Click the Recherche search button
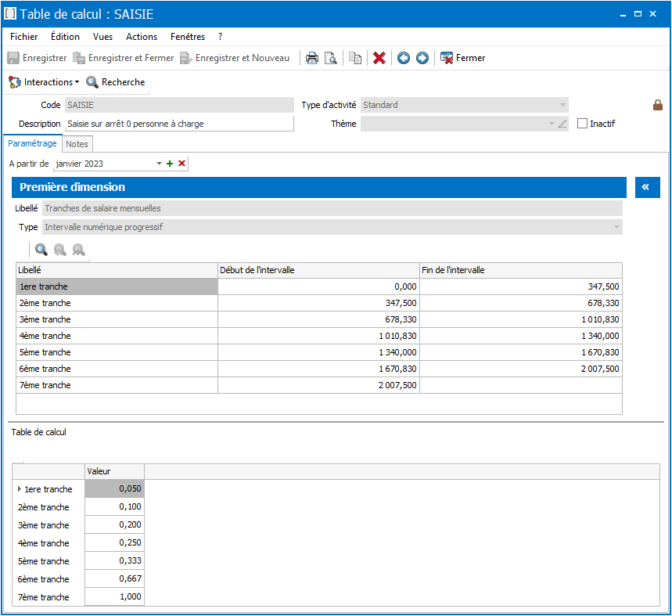Viewport: 672px width, 616px height. 116,82
